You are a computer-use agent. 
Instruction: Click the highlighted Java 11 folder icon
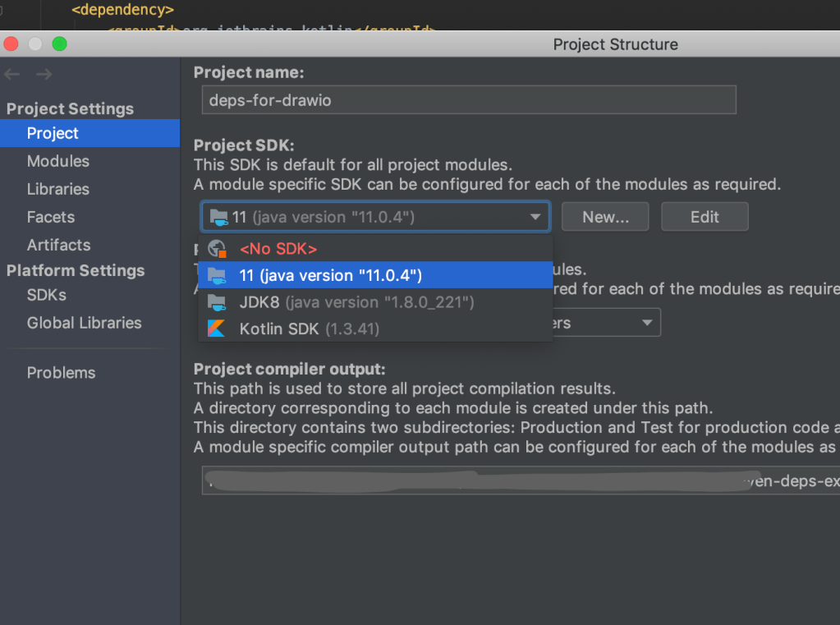[217, 275]
